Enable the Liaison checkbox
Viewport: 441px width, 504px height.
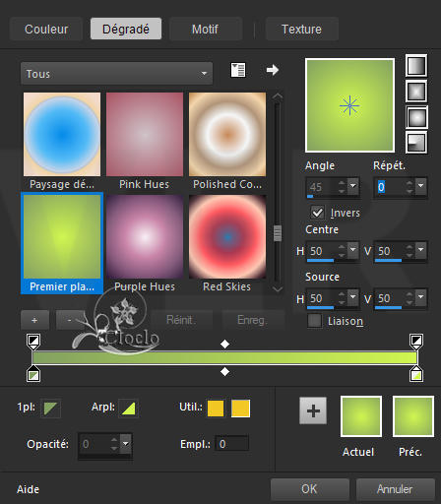tap(314, 321)
